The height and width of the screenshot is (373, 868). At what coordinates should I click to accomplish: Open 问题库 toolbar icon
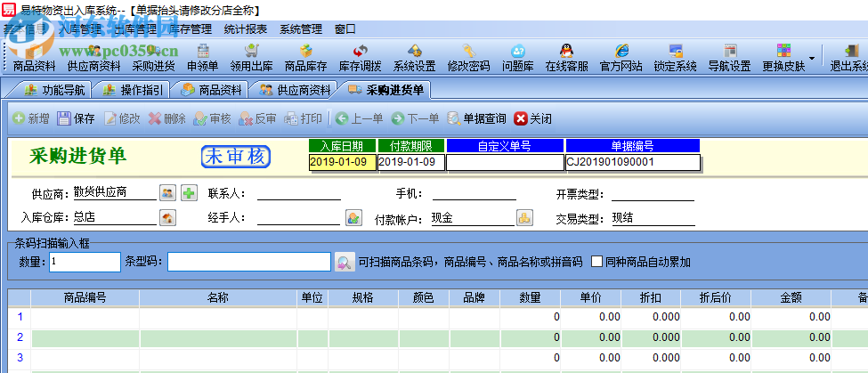click(517, 58)
